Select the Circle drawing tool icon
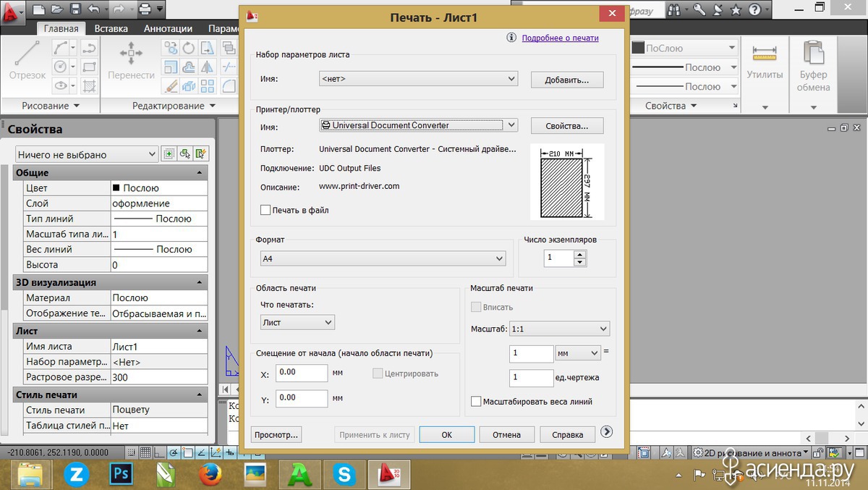Screen dimensions: 868x490 (x=61, y=67)
